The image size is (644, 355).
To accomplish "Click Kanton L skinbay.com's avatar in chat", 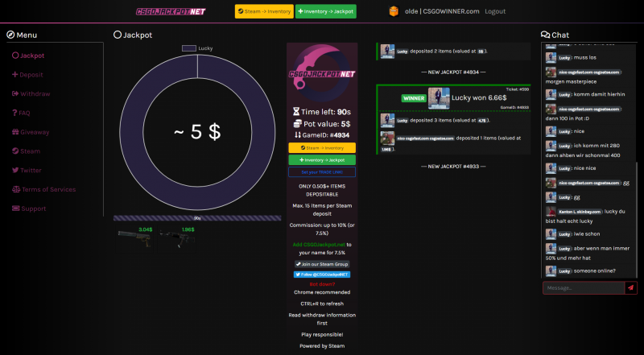I will pyautogui.click(x=551, y=212).
